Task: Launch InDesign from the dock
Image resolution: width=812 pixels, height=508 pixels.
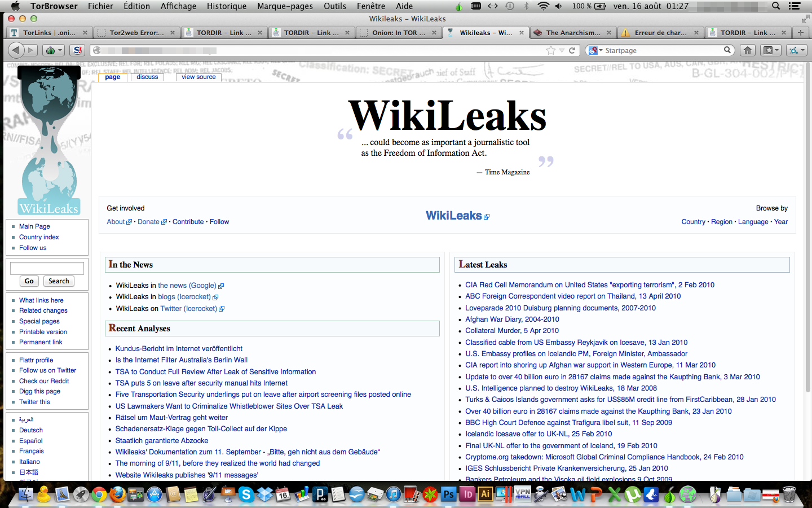Action: coord(467,495)
